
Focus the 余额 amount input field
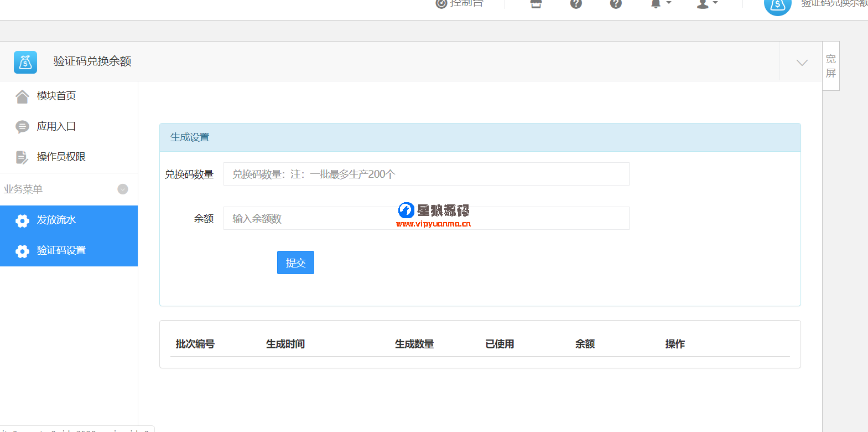[426, 218]
